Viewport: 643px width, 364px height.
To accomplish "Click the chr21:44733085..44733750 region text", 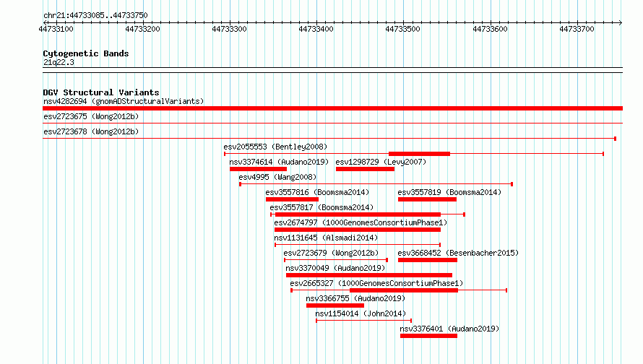I will click(95, 15).
